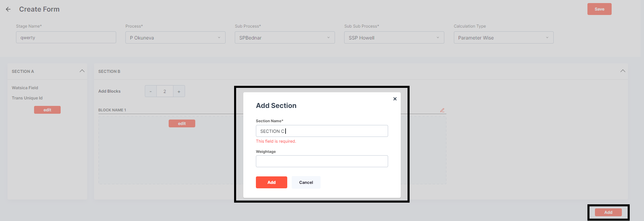
Task: Increase the Add Blocks count
Action: tap(179, 91)
